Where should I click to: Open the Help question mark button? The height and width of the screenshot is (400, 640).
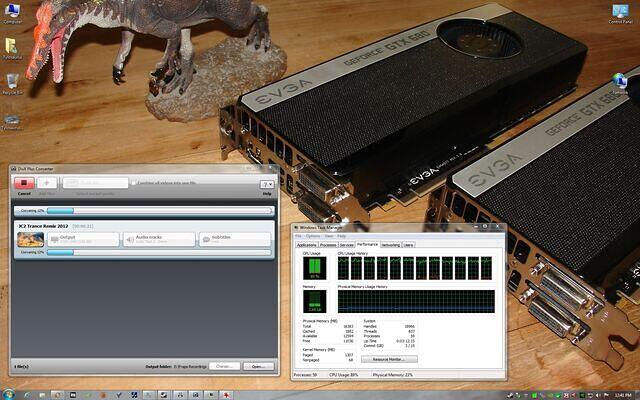pos(266,184)
